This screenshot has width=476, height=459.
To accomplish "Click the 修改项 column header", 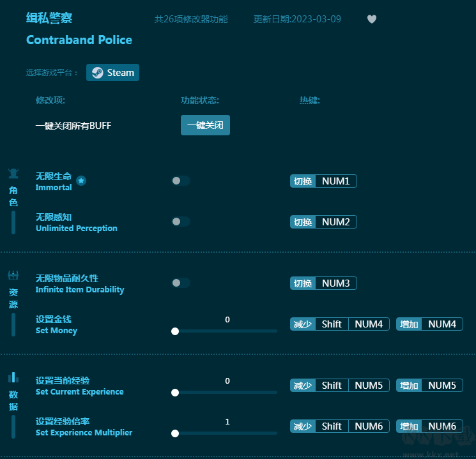I will tap(50, 100).
